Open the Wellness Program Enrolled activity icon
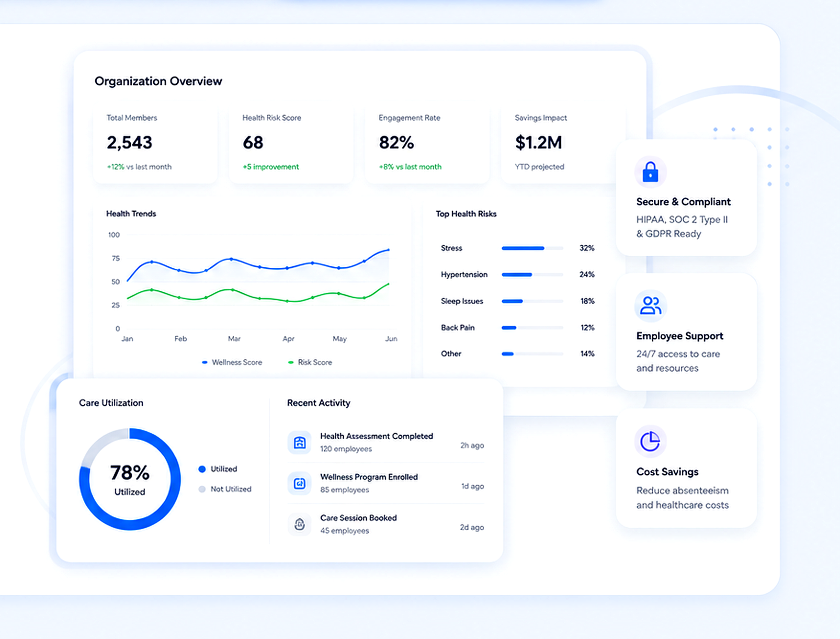The width and height of the screenshot is (840, 639). click(300, 483)
